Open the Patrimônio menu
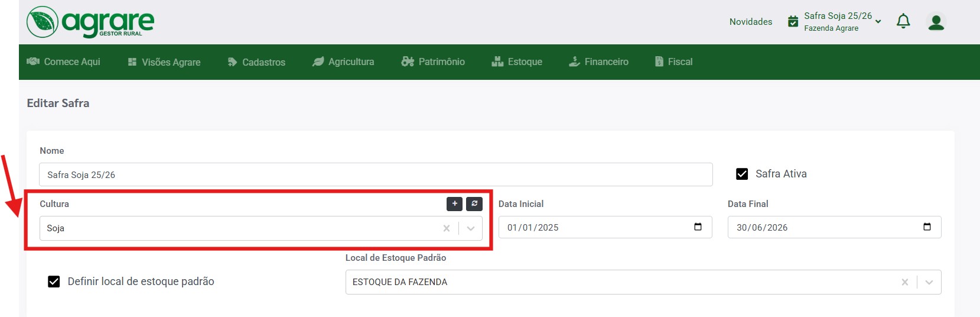This screenshot has width=980, height=317. (433, 62)
